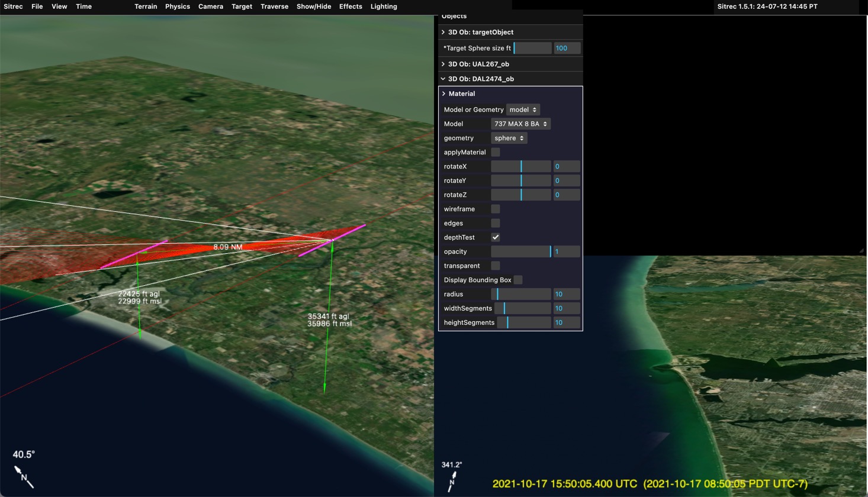Click the Target Sphere size value field
The image size is (868, 497).
567,48
